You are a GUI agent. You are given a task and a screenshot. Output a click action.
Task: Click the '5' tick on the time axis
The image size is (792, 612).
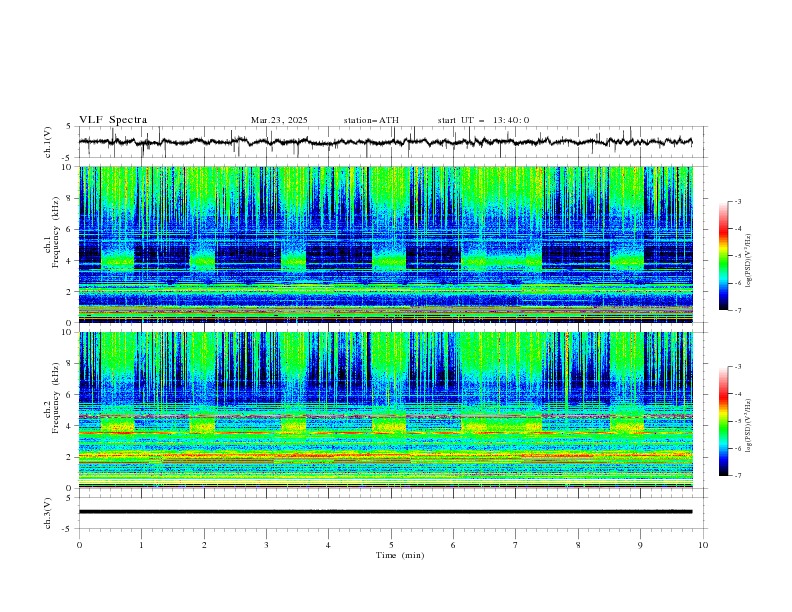pos(391,545)
